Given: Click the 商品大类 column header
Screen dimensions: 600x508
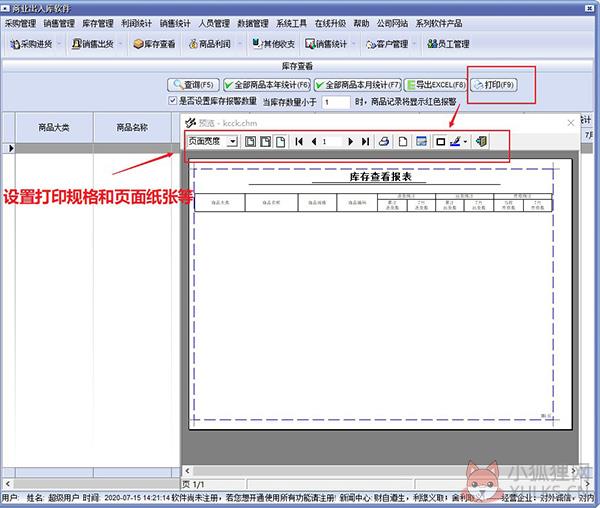Looking at the screenshot, I should (x=54, y=127).
